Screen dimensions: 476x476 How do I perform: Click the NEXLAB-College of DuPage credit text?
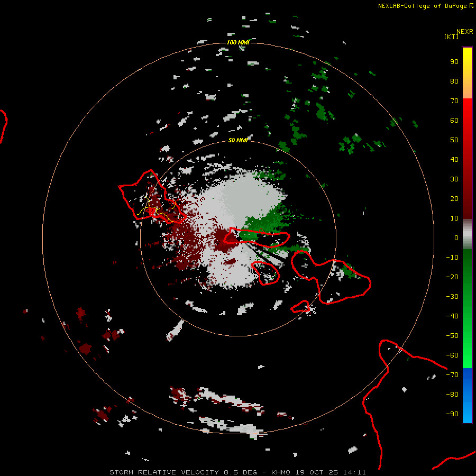(422, 6)
